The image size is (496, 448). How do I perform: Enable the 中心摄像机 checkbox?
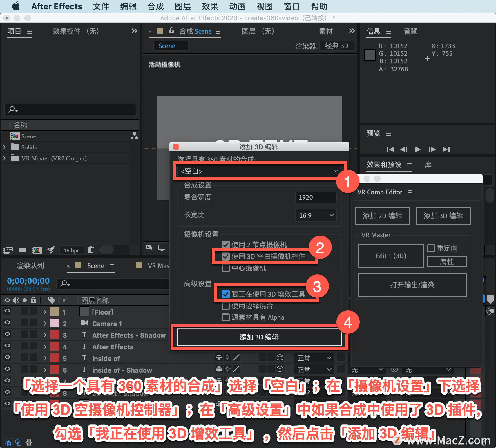point(225,268)
